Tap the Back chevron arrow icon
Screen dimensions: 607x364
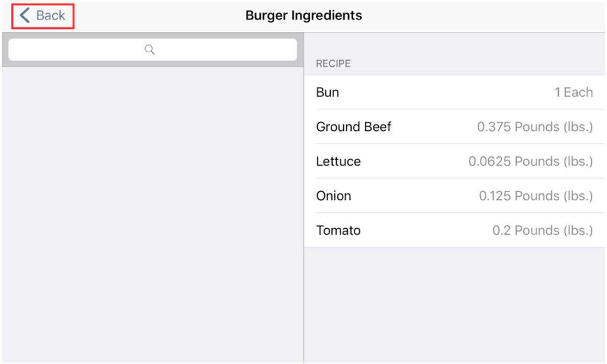click(25, 16)
